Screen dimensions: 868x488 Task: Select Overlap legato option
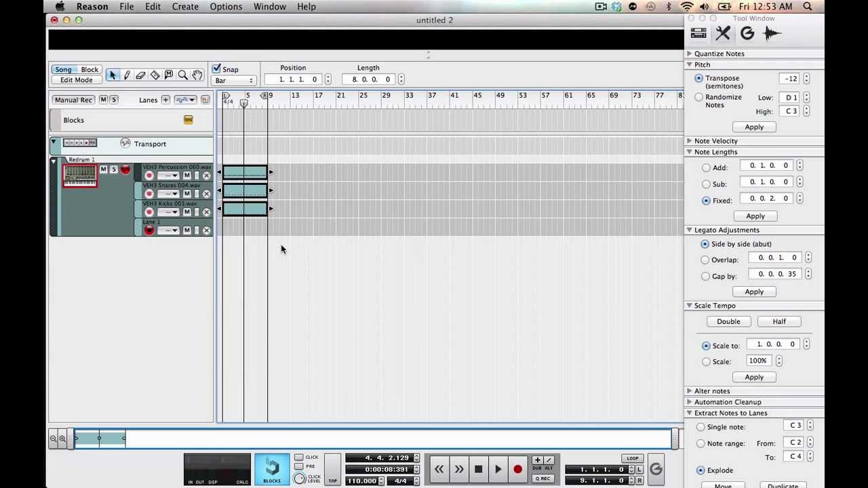coord(705,260)
